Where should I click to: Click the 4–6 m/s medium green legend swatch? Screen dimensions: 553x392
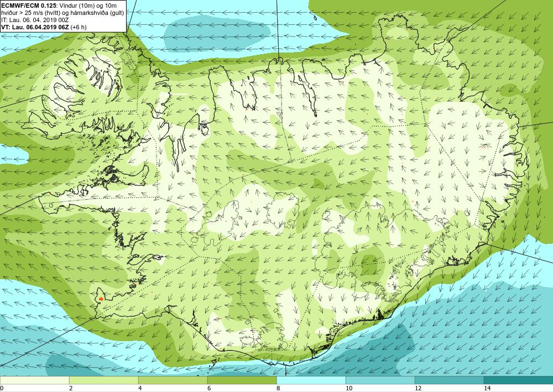[x=173, y=380]
